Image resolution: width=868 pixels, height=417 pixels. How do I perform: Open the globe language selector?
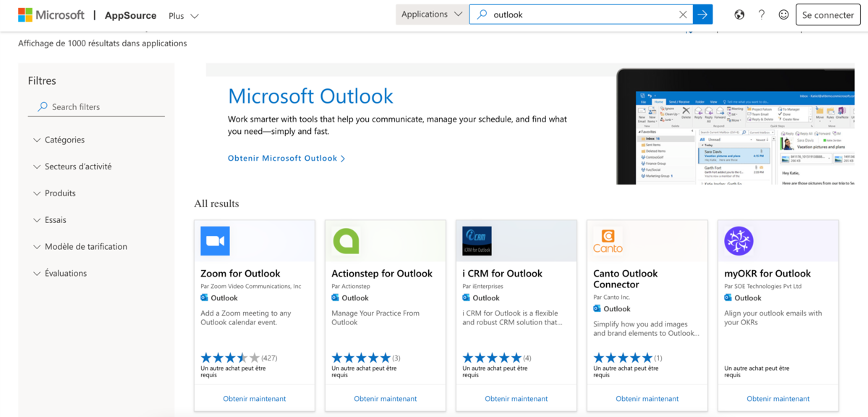(739, 14)
